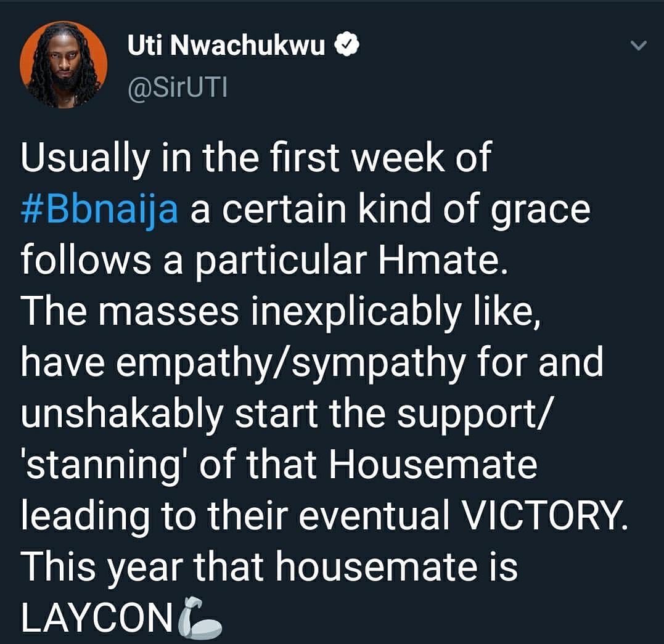Select the word LAYCON in tweet
The width and height of the screenshot is (664, 644).
(97, 618)
